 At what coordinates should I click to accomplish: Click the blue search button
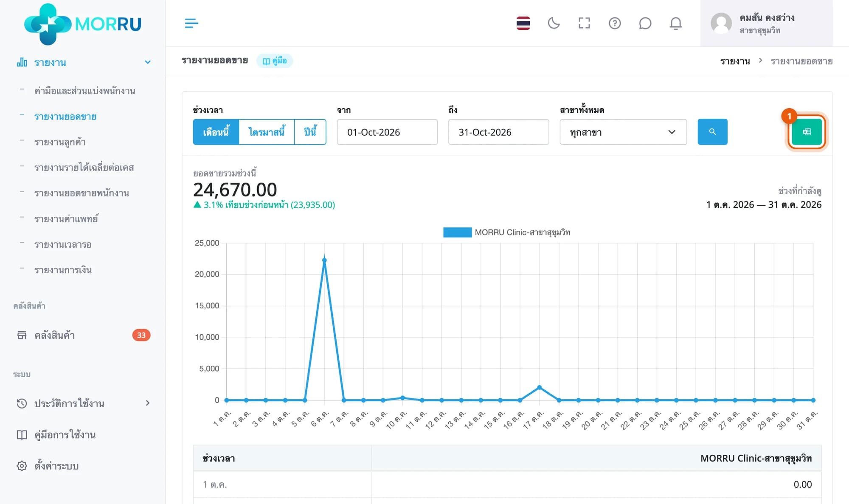[712, 132]
